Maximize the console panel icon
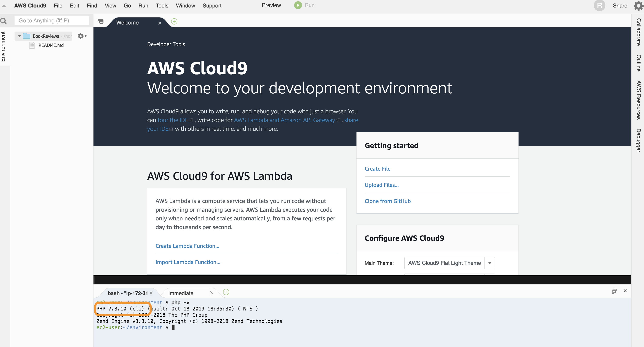This screenshot has width=644, height=347. tap(614, 291)
